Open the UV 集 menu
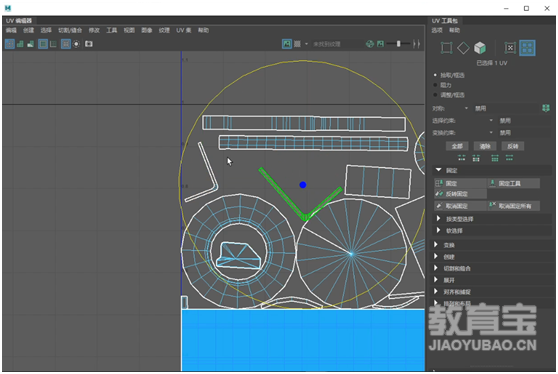Screen dimensions: 558x374 tap(184, 30)
